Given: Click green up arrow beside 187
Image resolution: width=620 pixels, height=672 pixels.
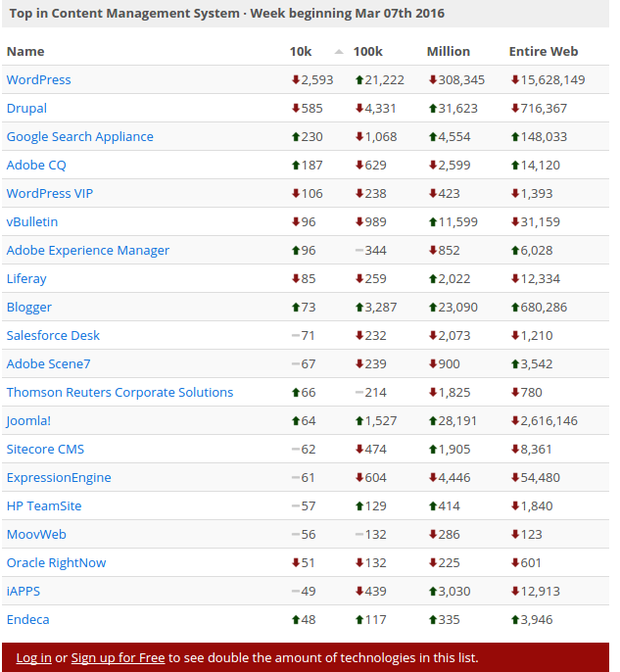Looking at the screenshot, I should pos(296,165).
